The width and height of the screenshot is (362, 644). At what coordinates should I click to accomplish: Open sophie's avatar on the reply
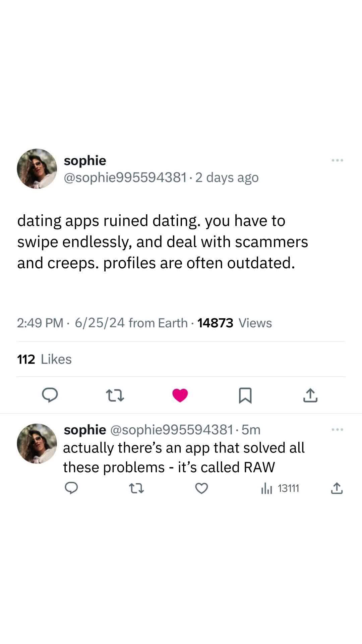pos(37,443)
